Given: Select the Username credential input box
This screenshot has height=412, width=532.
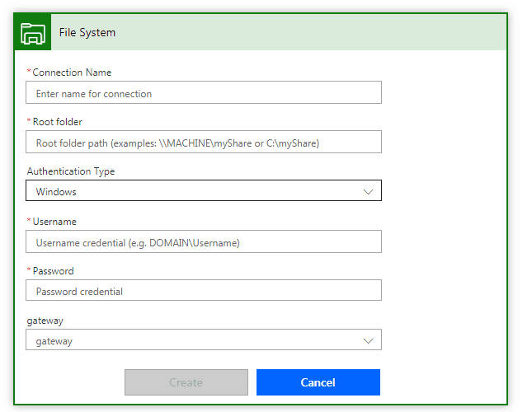Looking at the screenshot, I should [204, 241].
